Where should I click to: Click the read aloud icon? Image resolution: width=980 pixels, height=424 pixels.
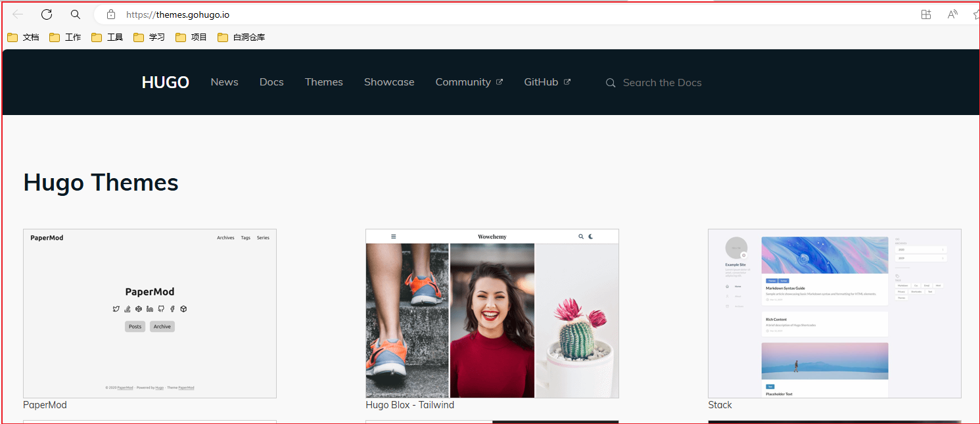pos(952,14)
